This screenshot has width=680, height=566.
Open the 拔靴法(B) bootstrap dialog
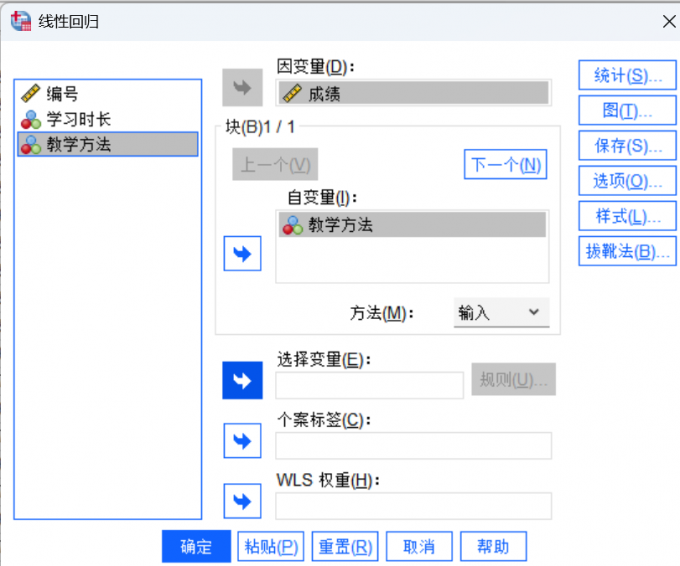point(628,251)
